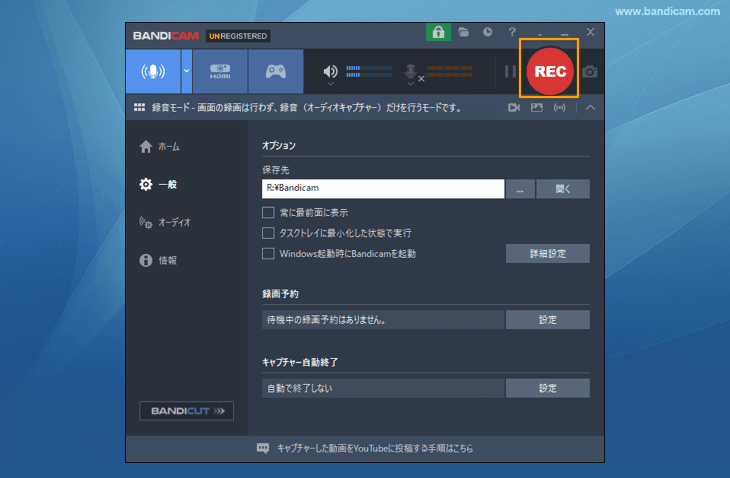The width and height of the screenshot is (730, 478).
Task: Switch to game recording mode
Action: coord(276,71)
